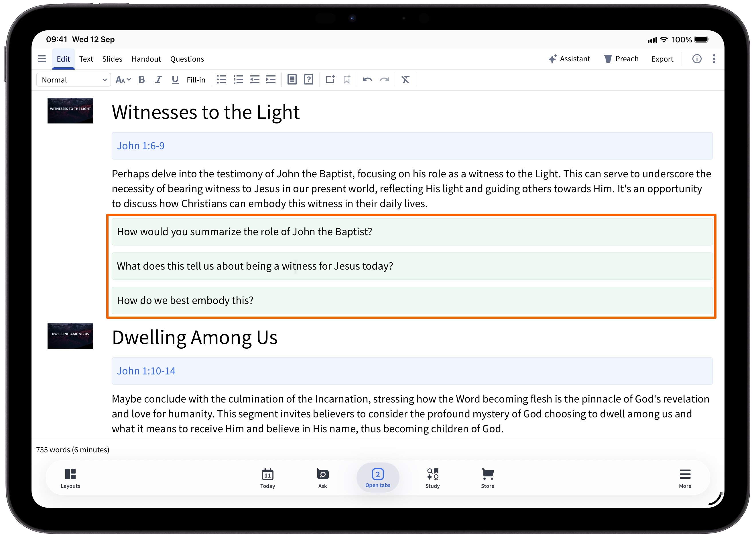756x538 pixels.
Task: Add a bookmark icon
Action: [346, 80]
